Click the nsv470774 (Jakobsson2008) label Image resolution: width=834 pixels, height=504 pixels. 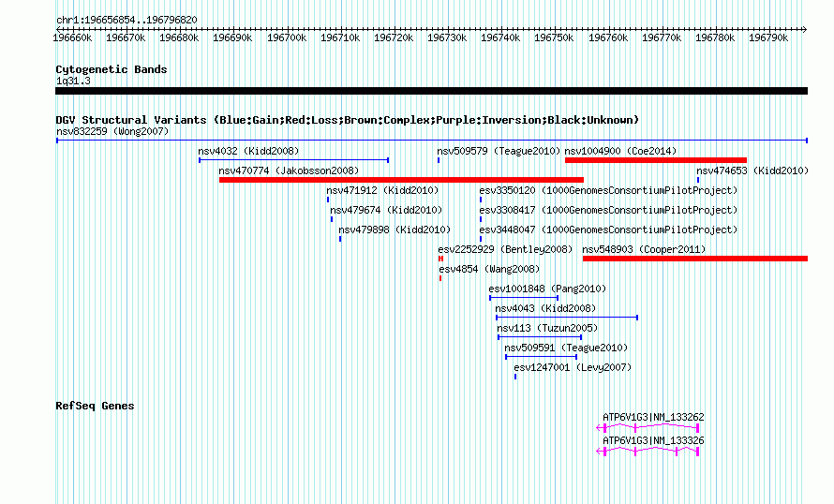(x=289, y=170)
